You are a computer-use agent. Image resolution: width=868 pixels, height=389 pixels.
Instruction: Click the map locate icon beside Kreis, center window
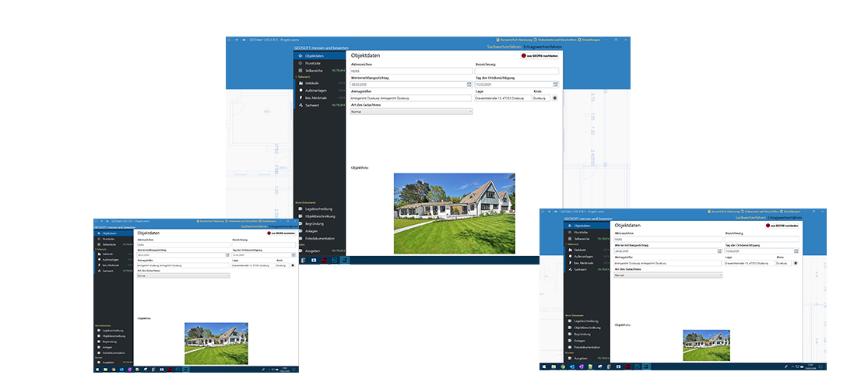pyautogui.click(x=554, y=98)
